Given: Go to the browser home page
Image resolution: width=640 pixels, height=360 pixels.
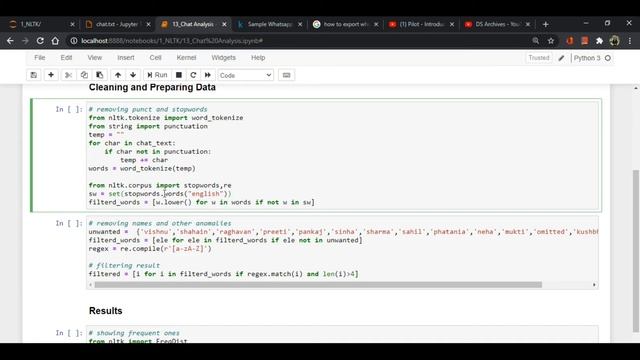Looking at the screenshot, I should point(55,41).
